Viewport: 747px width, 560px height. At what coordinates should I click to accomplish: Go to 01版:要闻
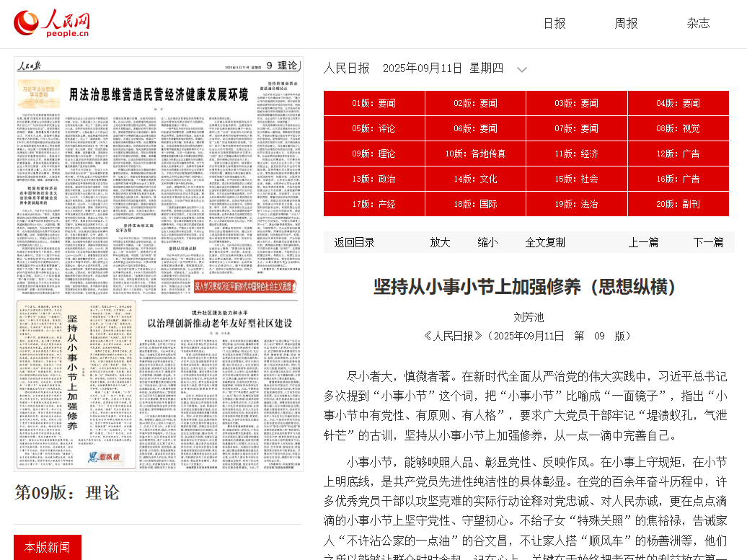coord(374,103)
